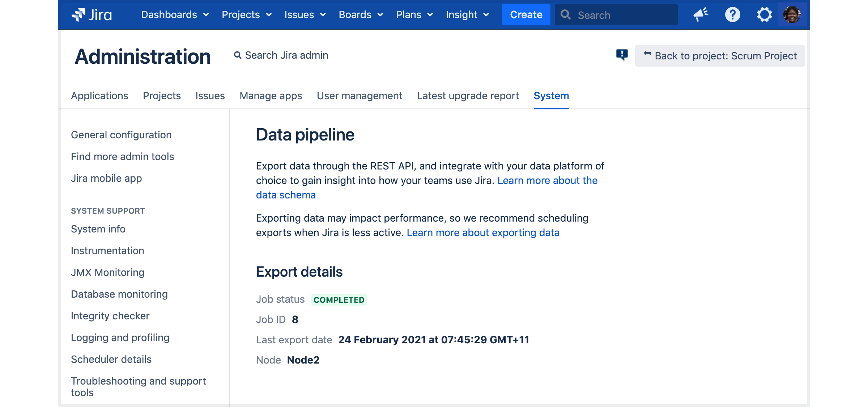
Task: Expand the Dashboards dropdown
Action: (x=175, y=15)
